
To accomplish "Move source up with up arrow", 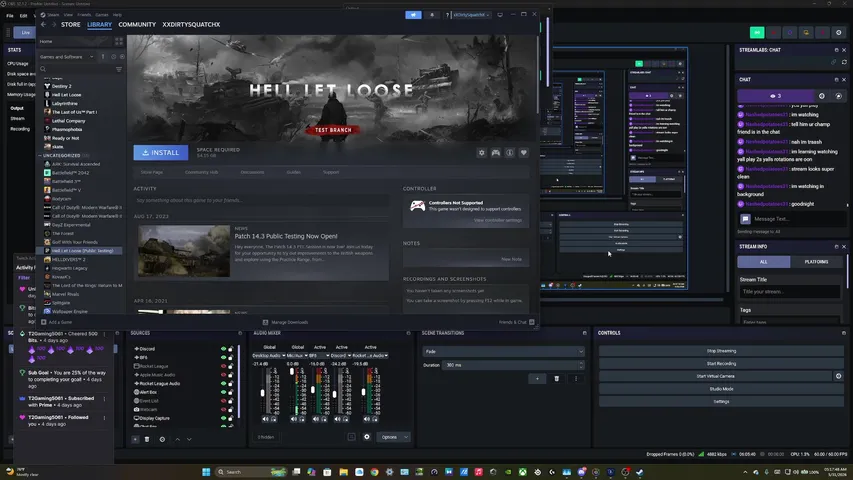I will point(177,439).
